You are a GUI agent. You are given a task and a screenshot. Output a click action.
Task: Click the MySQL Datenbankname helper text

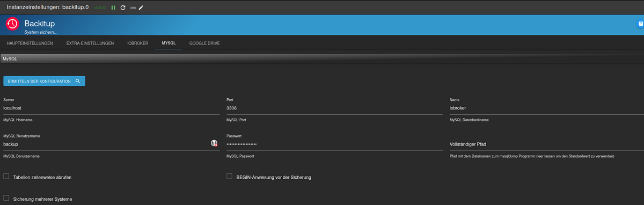(469, 120)
